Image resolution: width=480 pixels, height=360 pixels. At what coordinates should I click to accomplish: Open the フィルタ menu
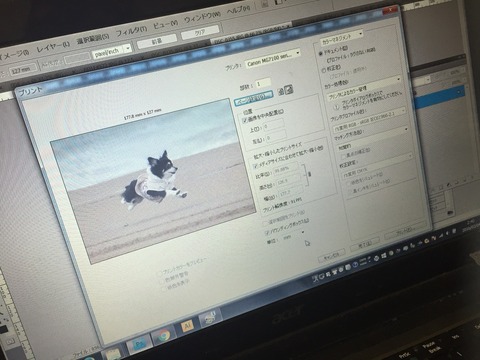point(131,31)
